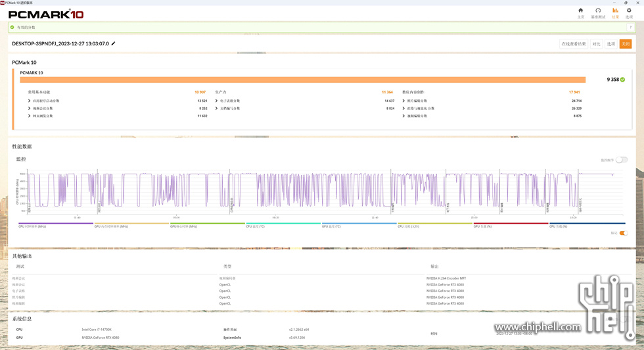The image size is (644, 350).
Task: Click the overall score 9 358
Action: pos(612,80)
